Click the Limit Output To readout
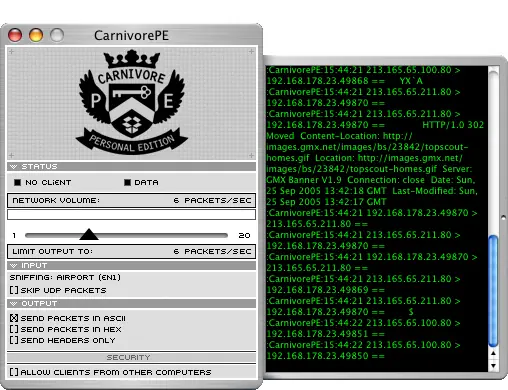Screen dimensions: 508x390 click(x=131, y=251)
